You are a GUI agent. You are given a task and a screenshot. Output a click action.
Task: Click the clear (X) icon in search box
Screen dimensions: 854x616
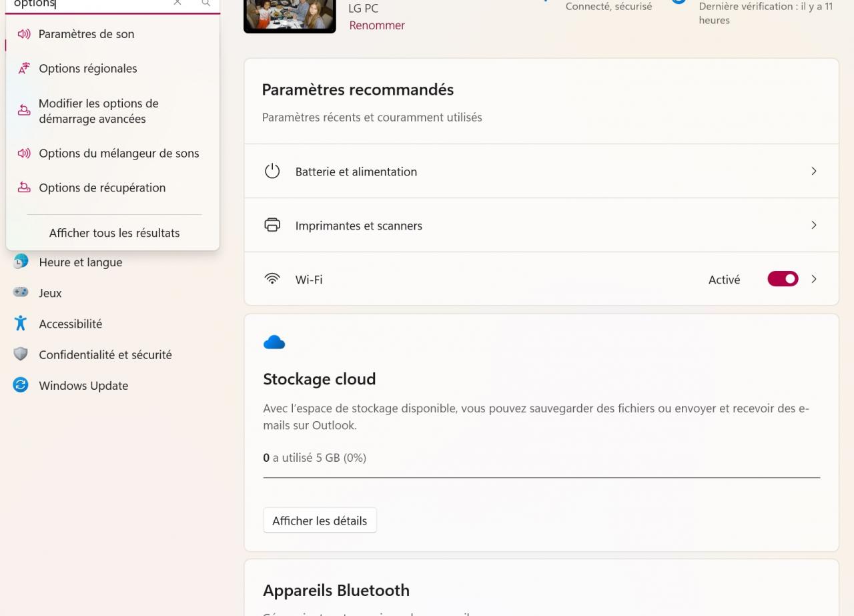point(177,3)
